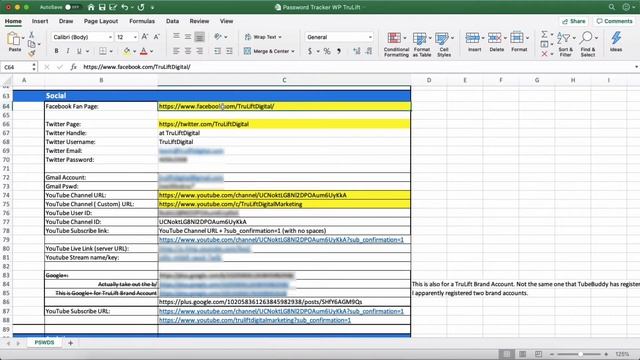
Task: Switch to the Insert tab
Action: point(40,21)
